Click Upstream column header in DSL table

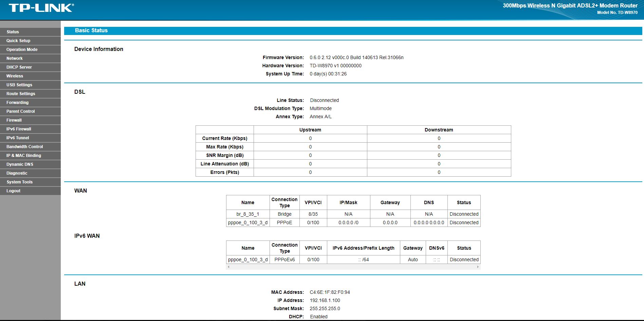pos(310,130)
